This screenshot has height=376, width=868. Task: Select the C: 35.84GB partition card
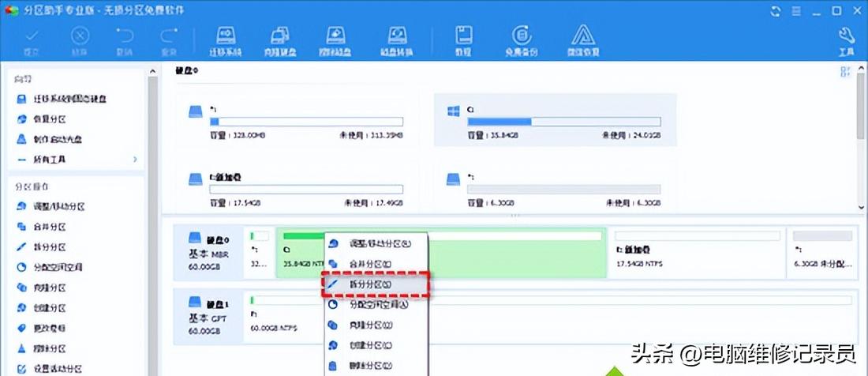[555, 119]
